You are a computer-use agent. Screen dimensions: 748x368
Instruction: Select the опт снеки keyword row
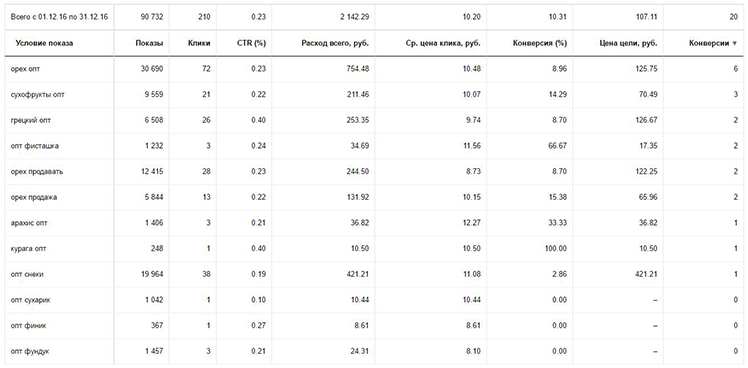pyautogui.click(x=374, y=274)
